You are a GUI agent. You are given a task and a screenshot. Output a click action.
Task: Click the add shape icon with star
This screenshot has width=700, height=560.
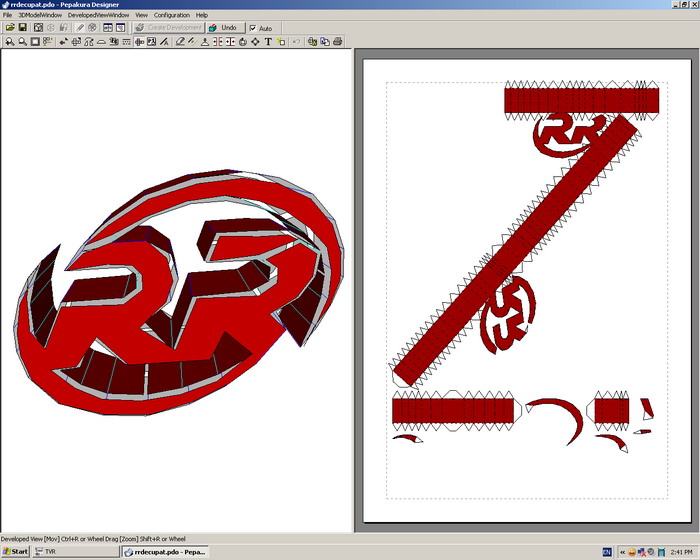pyautogui.click(x=281, y=42)
